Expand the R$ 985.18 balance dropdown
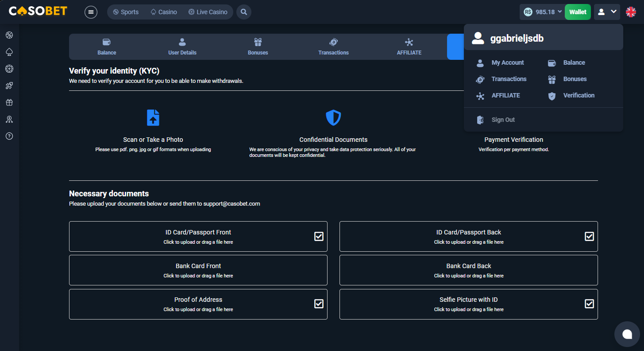644x351 pixels. pyautogui.click(x=542, y=12)
